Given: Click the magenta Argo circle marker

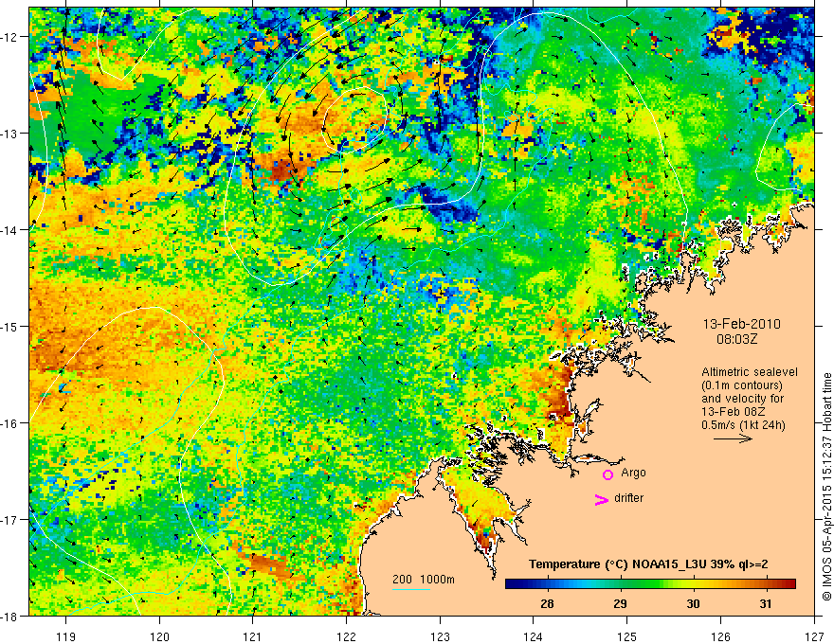Looking at the screenshot, I should [x=607, y=474].
